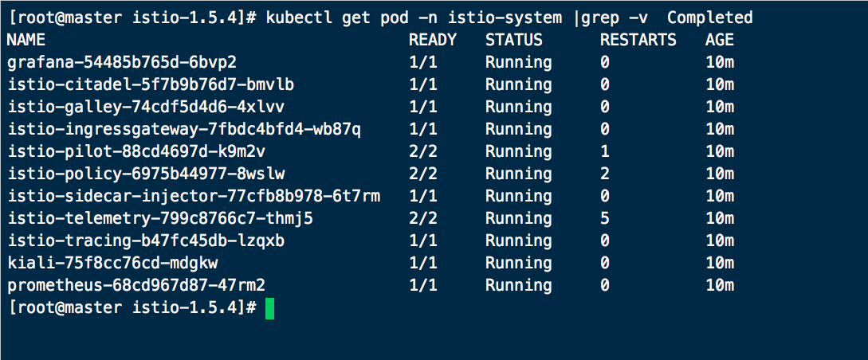Click the grafana-54485b765d-6bvp2 pod name
This screenshot has width=868, height=360.
tap(122, 62)
